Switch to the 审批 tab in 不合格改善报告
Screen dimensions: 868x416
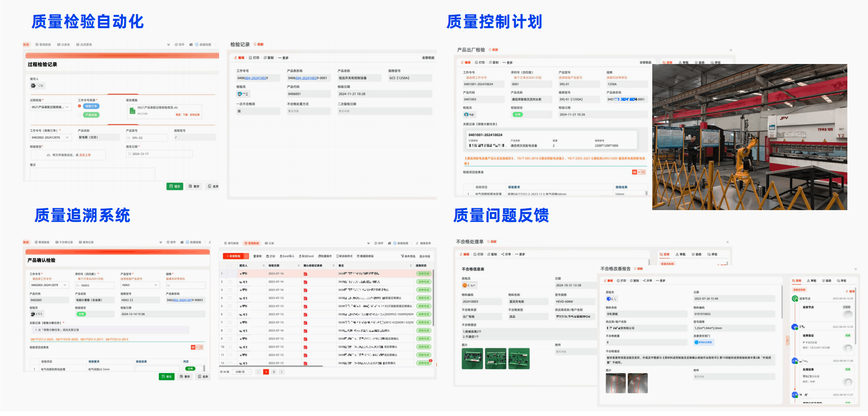pos(812,280)
